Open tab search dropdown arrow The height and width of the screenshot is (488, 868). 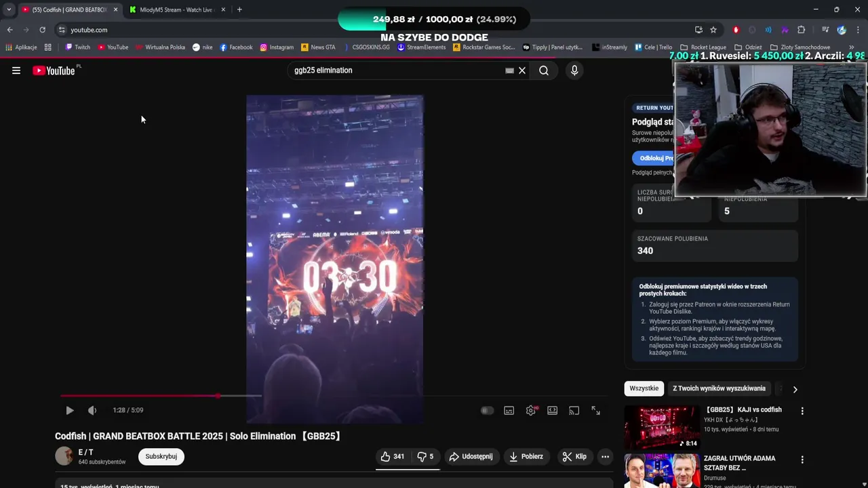9,9
